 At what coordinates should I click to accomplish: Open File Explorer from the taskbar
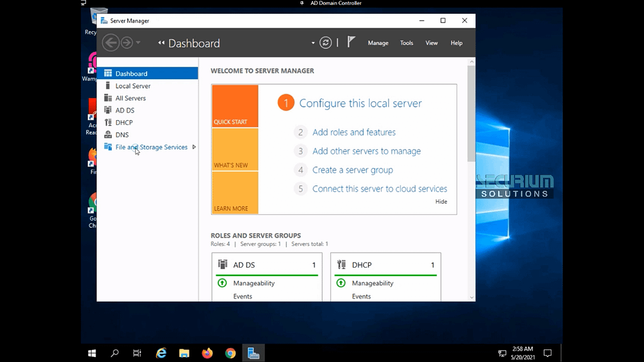tap(184, 353)
